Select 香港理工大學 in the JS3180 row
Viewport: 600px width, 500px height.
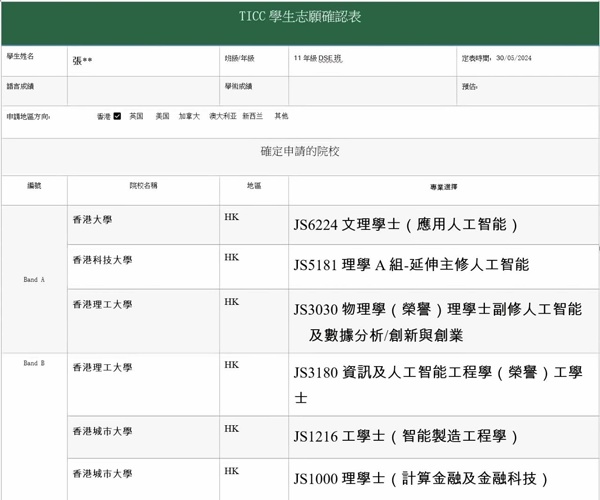pyautogui.click(x=102, y=368)
